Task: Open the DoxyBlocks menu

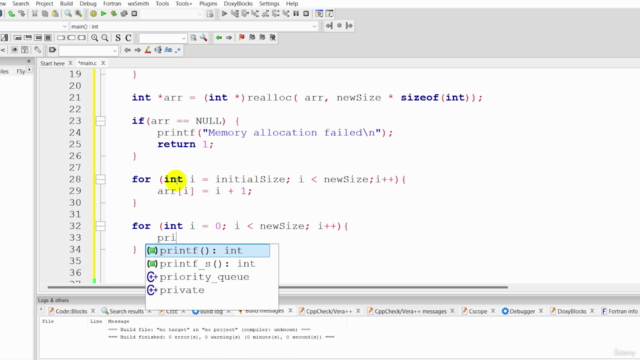Action: pos(238,4)
